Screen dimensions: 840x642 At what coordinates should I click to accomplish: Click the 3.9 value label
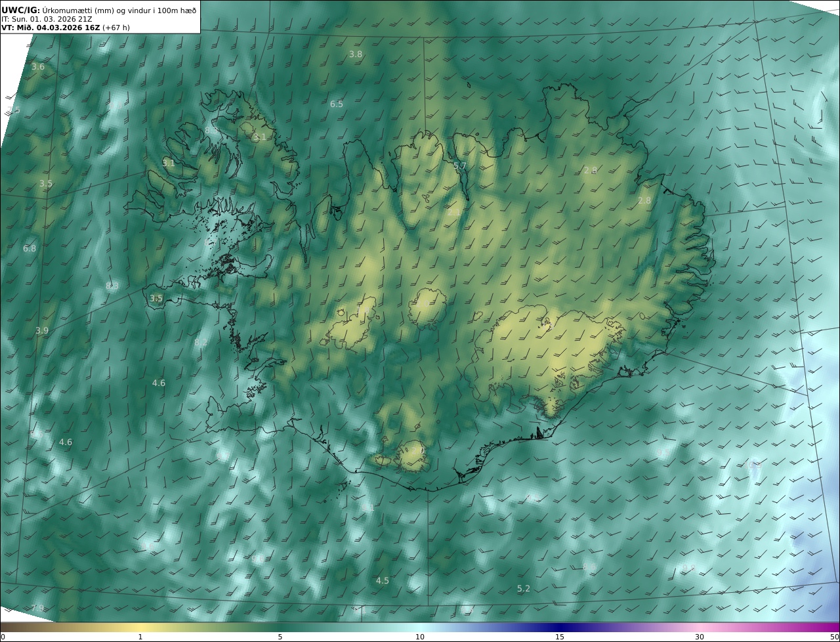(x=41, y=331)
